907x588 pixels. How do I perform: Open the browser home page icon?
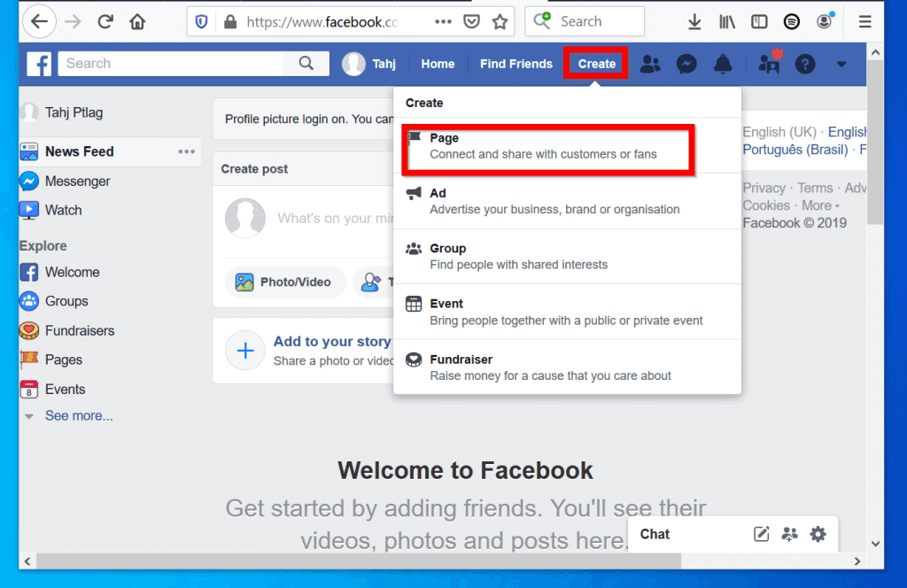(x=137, y=22)
